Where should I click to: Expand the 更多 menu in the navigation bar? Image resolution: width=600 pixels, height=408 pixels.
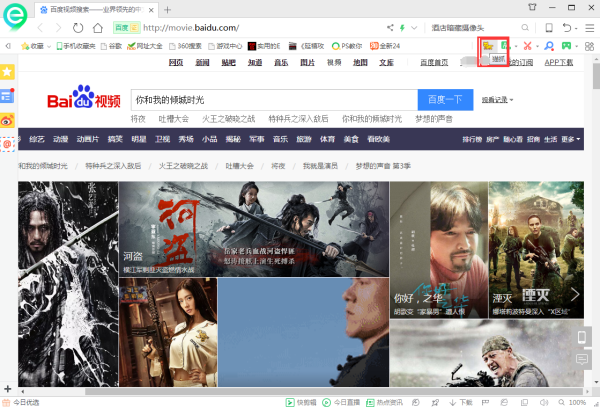(x=571, y=139)
